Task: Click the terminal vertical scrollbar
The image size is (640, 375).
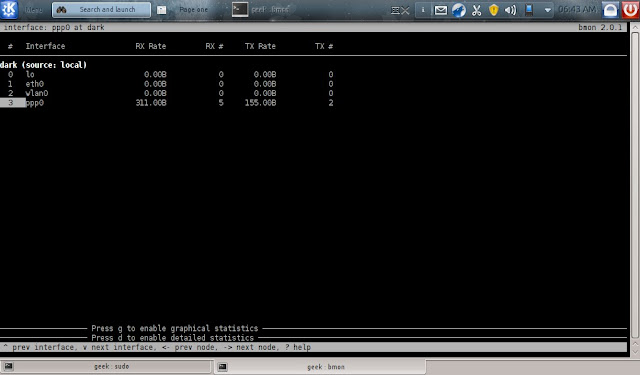Action: click(635, 186)
